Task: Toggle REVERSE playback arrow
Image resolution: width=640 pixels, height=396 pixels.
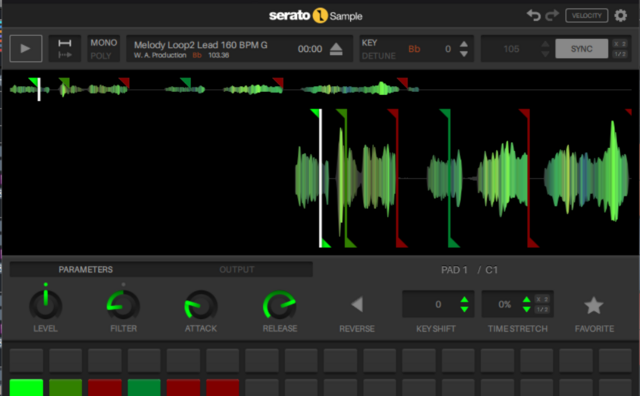Action: [357, 304]
